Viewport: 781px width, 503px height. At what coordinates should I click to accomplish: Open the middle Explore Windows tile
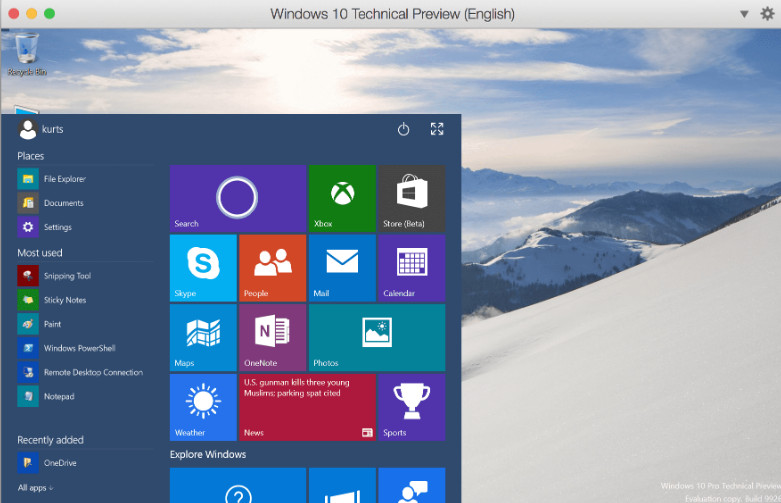(342, 486)
